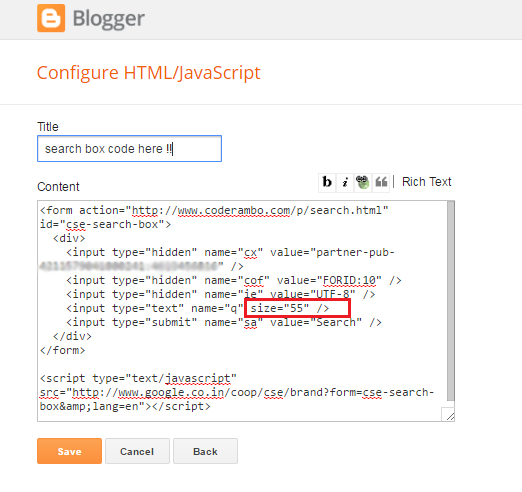The width and height of the screenshot is (522, 492).
Task: Click the closing </div> tag line
Action: (x=72, y=336)
